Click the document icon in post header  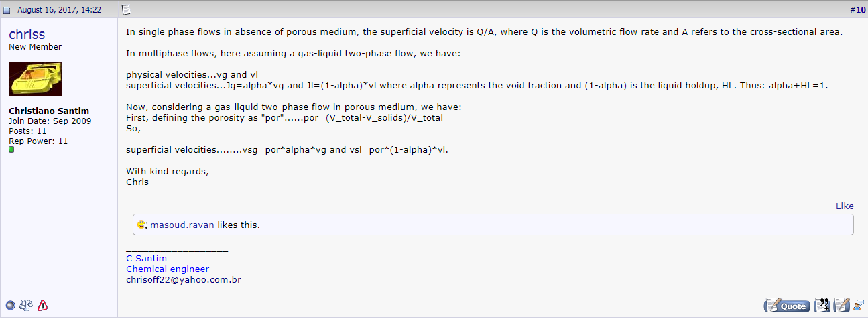coord(126,9)
